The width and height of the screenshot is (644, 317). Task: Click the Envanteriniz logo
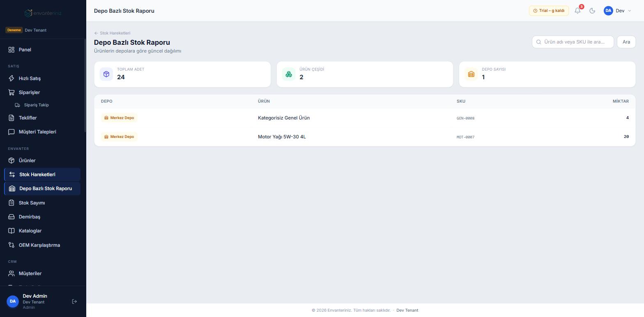pos(43,13)
